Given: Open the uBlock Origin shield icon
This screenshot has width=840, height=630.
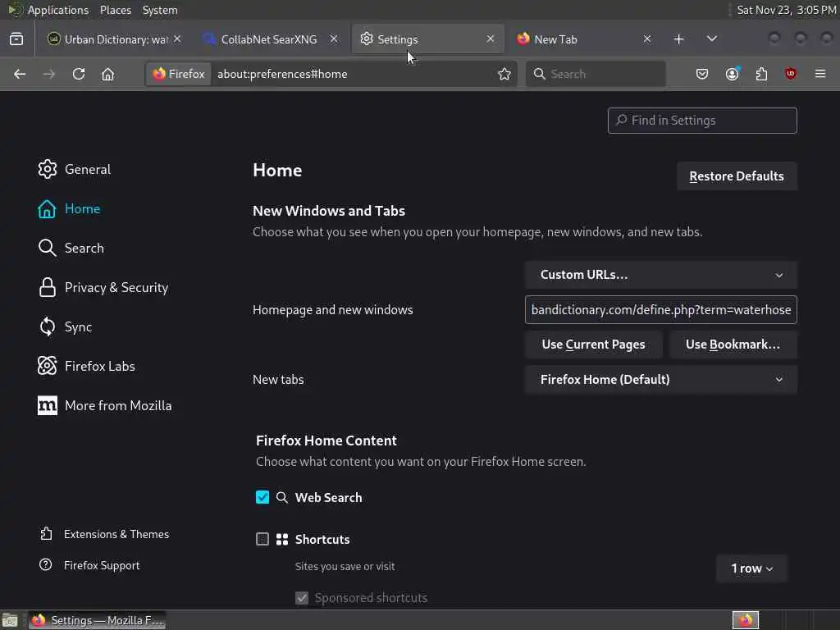Looking at the screenshot, I should click(x=790, y=74).
